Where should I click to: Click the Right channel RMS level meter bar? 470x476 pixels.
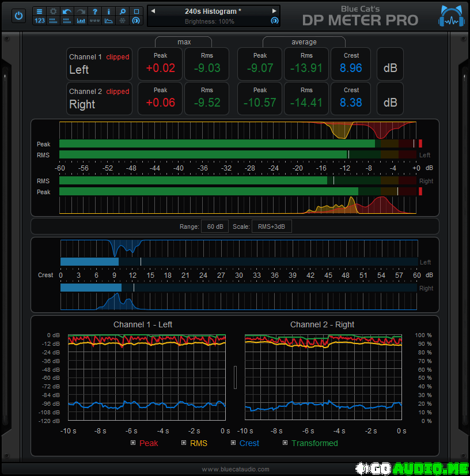click(237, 180)
